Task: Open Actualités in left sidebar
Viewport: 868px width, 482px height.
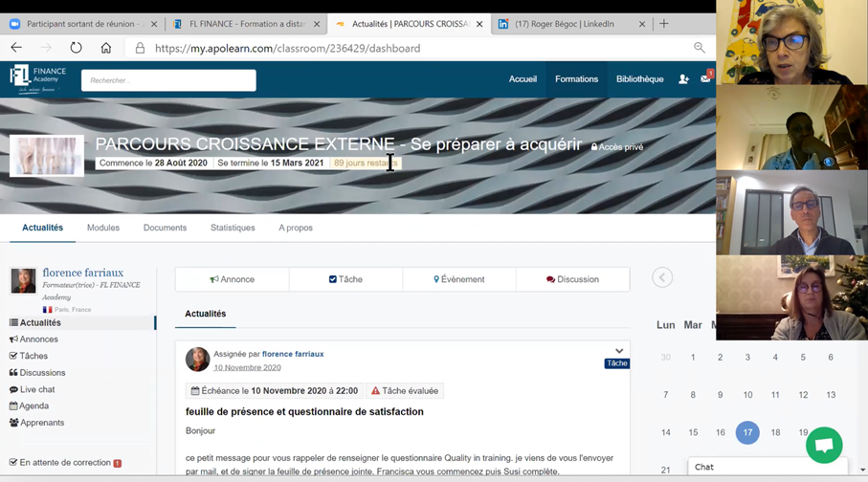Action: point(82,322)
